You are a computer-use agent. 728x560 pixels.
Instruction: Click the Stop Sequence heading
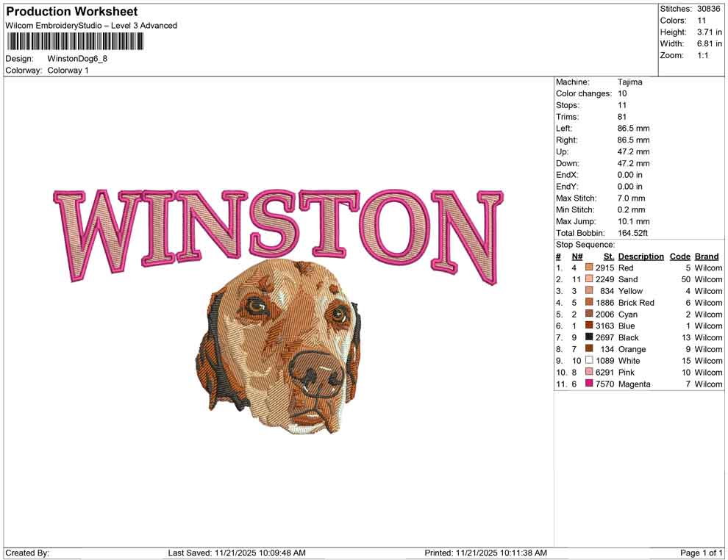[x=585, y=244]
